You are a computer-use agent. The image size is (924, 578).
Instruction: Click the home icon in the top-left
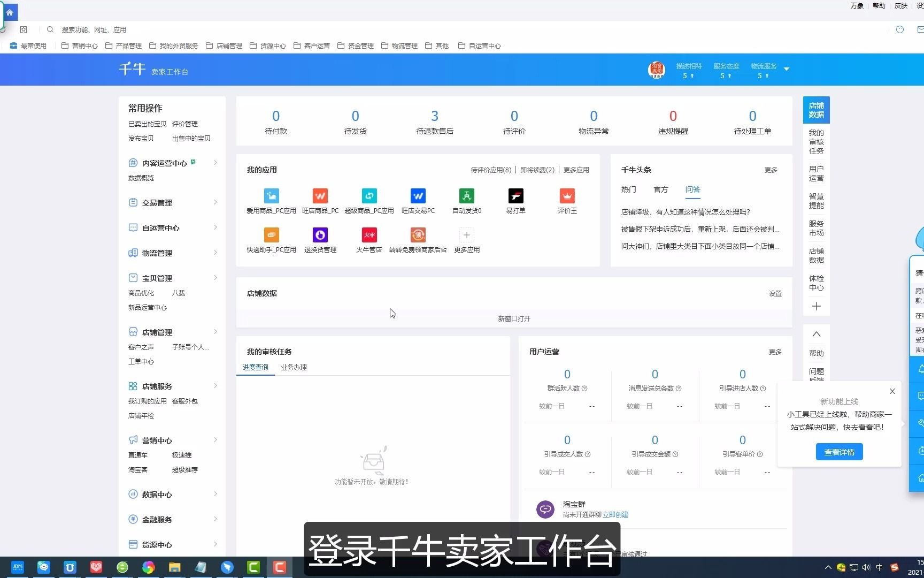(x=10, y=12)
